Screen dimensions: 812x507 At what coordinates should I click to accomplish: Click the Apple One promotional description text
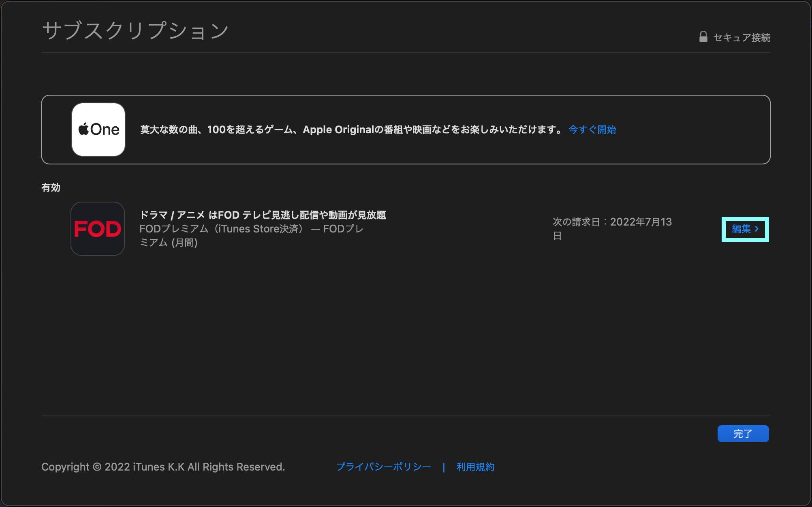(351, 130)
